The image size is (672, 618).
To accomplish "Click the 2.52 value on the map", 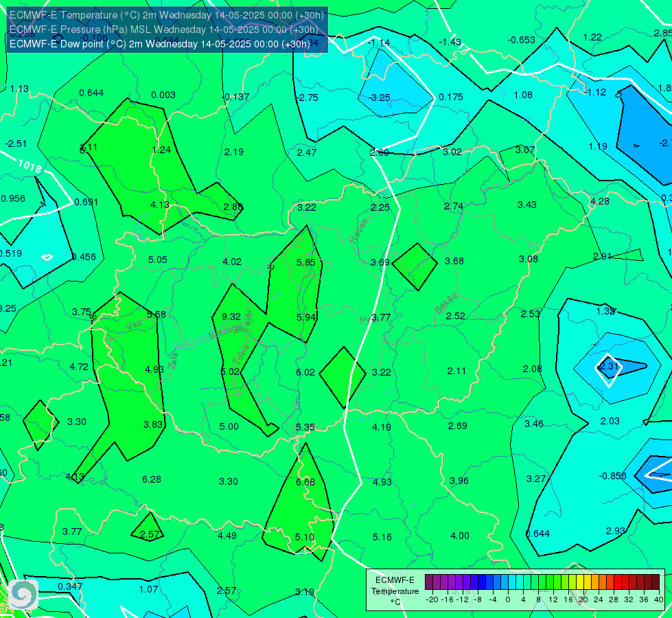I will (456, 316).
